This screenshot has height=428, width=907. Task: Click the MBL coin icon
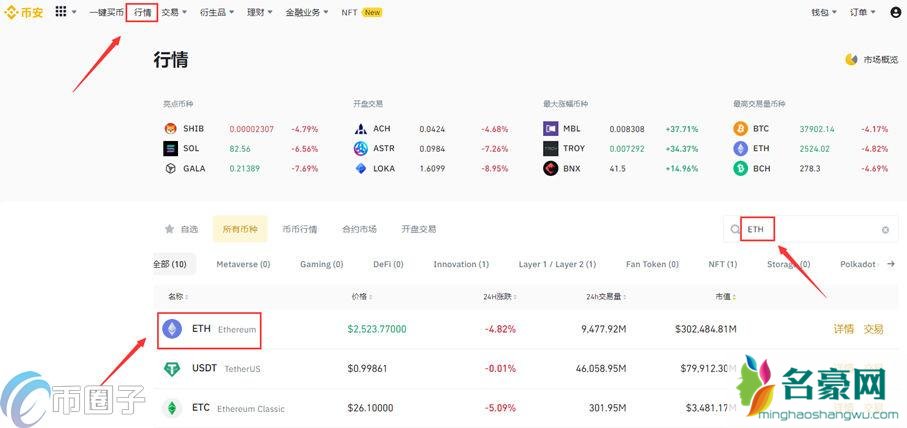pyautogui.click(x=550, y=128)
